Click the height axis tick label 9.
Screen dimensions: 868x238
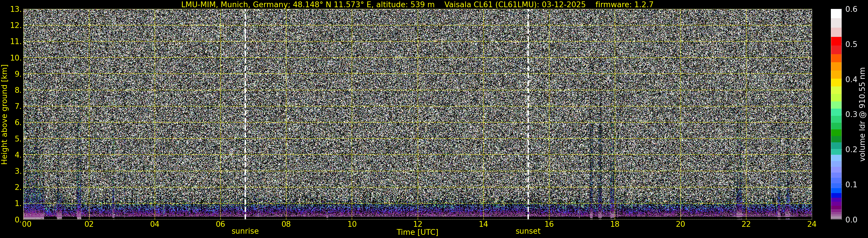[18, 74]
